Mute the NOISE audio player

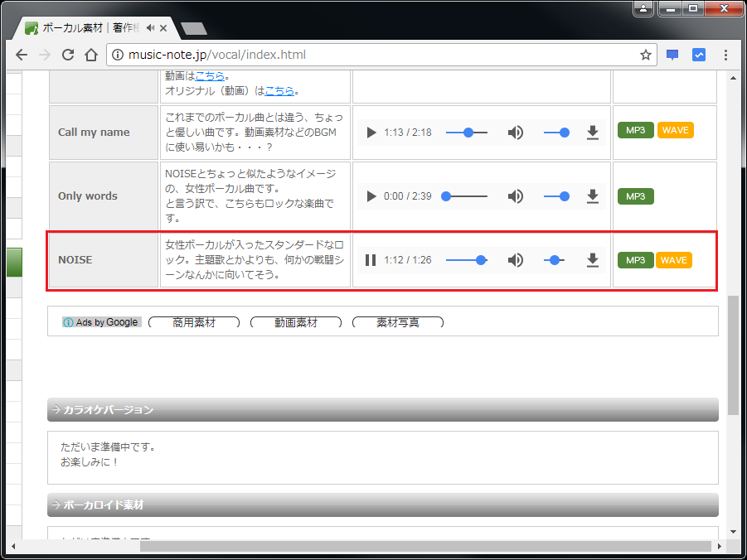point(516,260)
